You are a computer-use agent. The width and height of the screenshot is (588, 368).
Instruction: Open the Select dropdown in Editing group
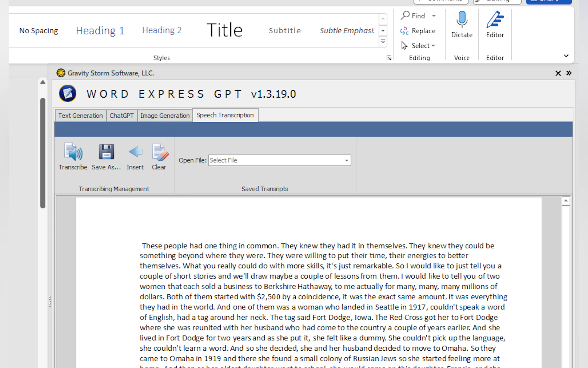(x=423, y=46)
